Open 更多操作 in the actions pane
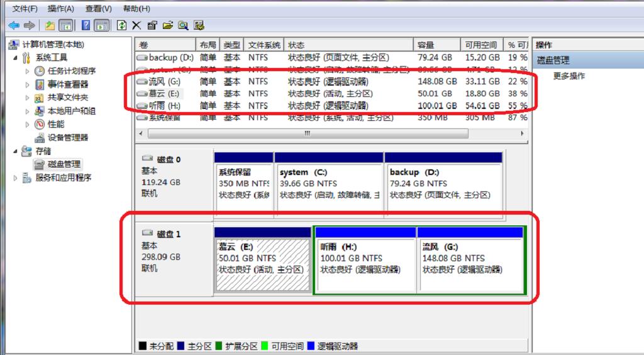Image resolution: width=644 pixels, height=355 pixels. point(569,76)
